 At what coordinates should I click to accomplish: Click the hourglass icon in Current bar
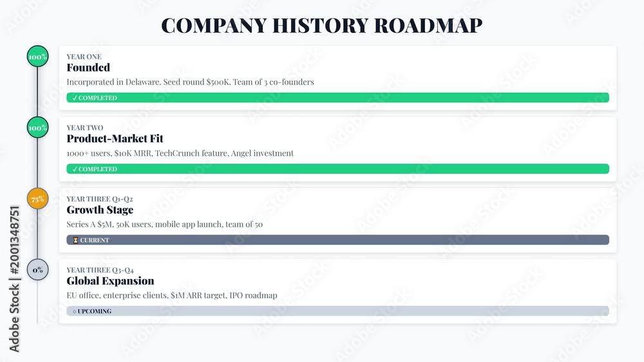point(75,240)
